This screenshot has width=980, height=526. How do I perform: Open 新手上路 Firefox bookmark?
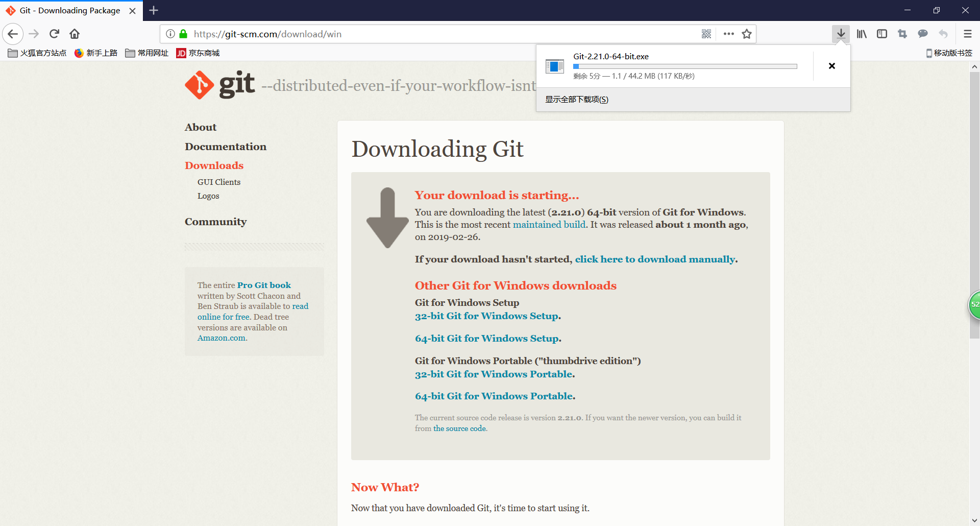click(x=96, y=53)
